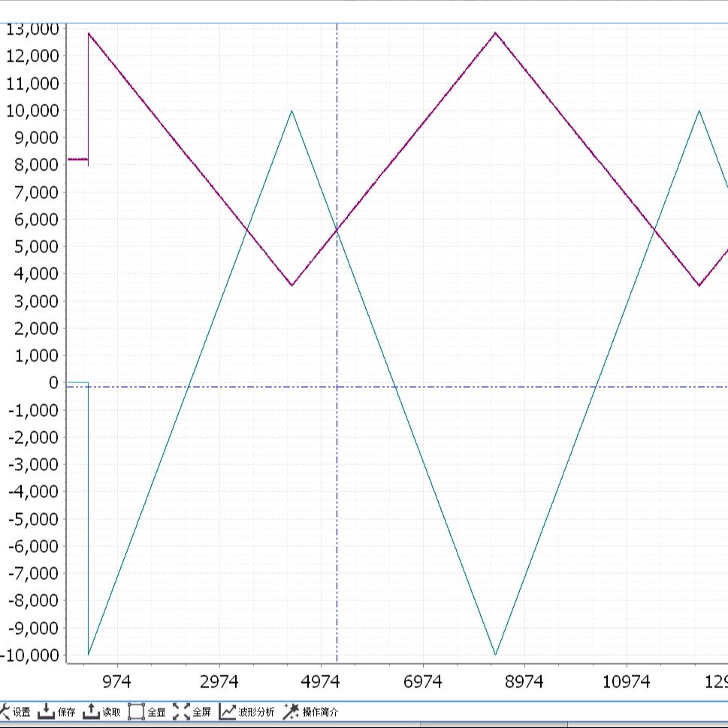
Task: Click the -5,000 y-axis label
Action: 33,519
